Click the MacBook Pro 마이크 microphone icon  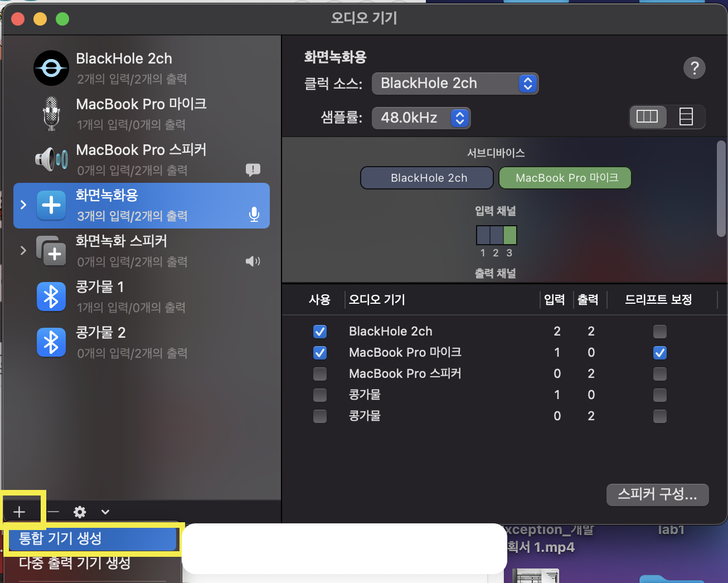[x=51, y=114]
